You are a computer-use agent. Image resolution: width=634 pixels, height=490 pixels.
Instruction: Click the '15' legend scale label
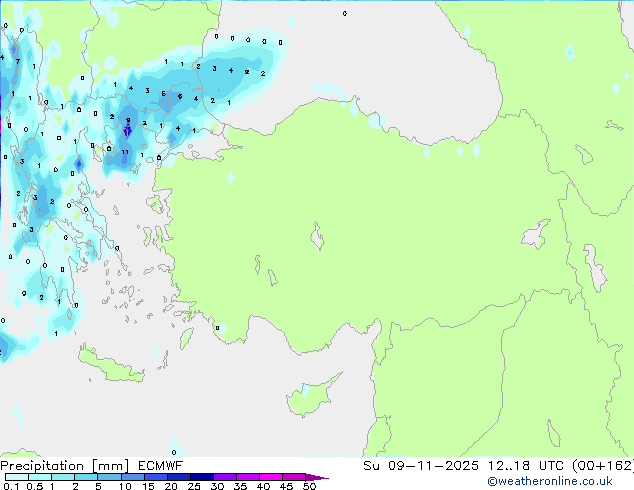pyautogui.click(x=148, y=486)
